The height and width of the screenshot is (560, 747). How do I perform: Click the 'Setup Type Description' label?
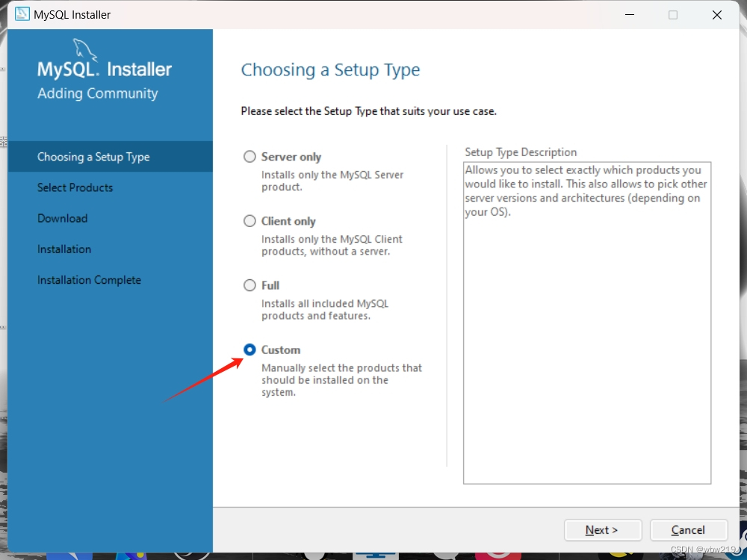(x=521, y=152)
